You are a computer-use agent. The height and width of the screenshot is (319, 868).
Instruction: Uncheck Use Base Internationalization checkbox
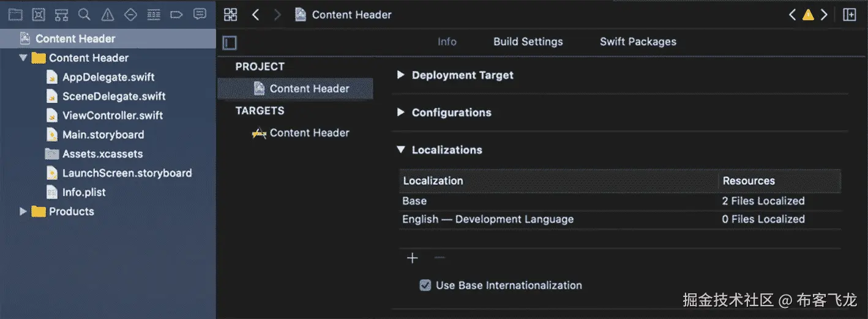(425, 285)
